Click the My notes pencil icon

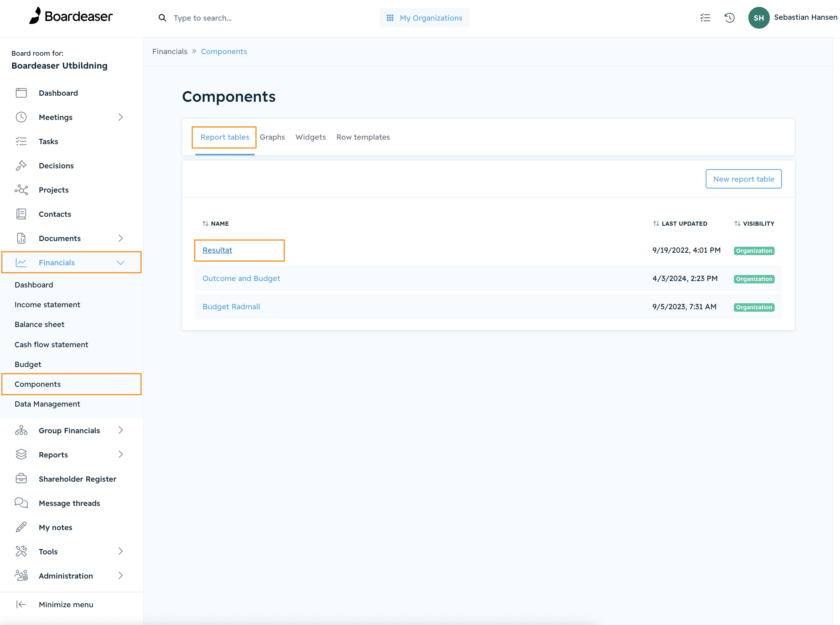click(21, 527)
